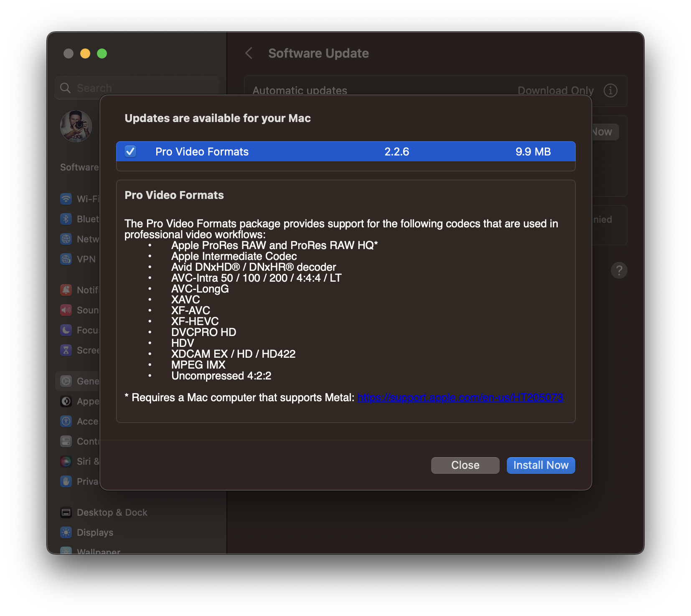Viewport: 691px width, 616px height.
Task: Click the Search field in the sidebar
Action: point(137,88)
